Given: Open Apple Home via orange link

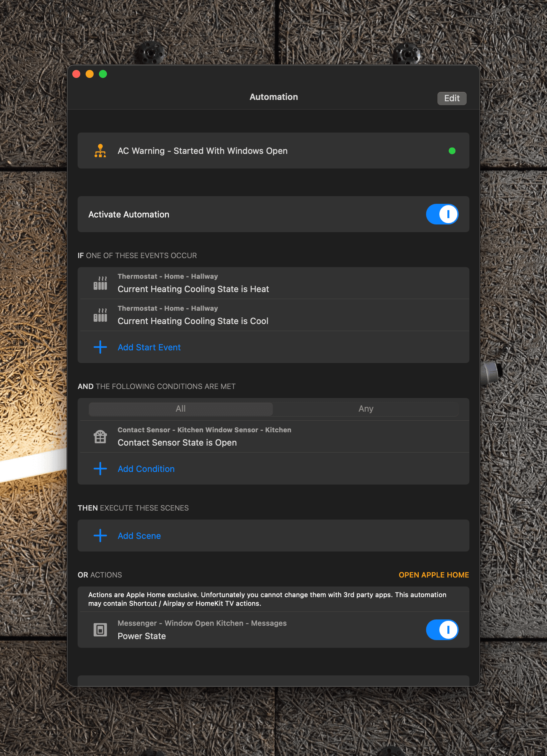Looking at the screenshot, I should coord(433,575).
